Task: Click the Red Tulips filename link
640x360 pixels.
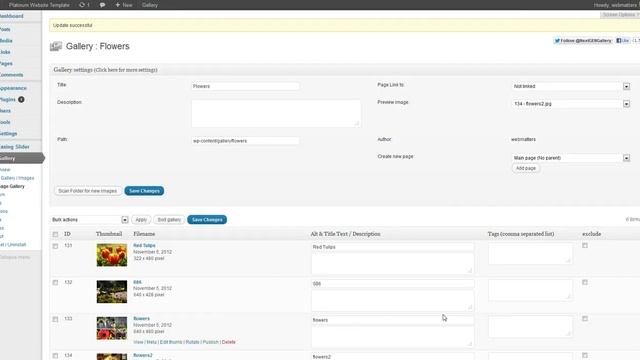Action: click(144, 246)
